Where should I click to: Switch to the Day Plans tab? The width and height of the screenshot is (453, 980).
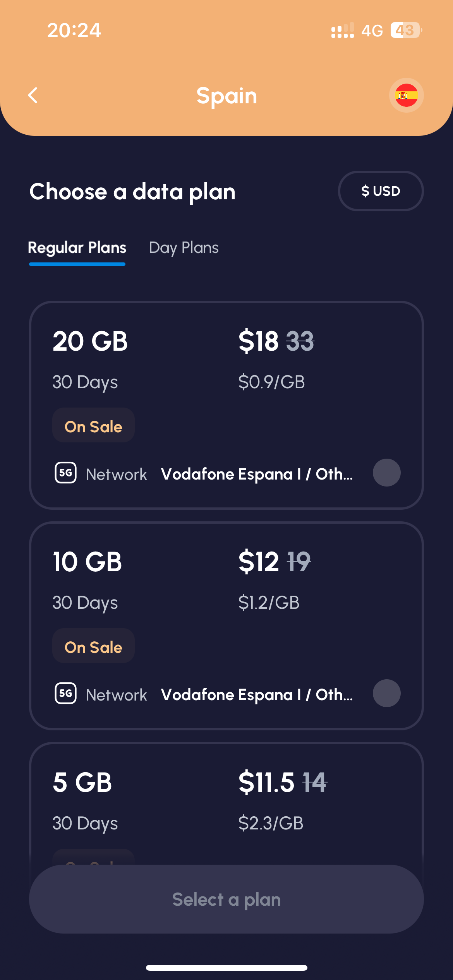pos(184,248)
